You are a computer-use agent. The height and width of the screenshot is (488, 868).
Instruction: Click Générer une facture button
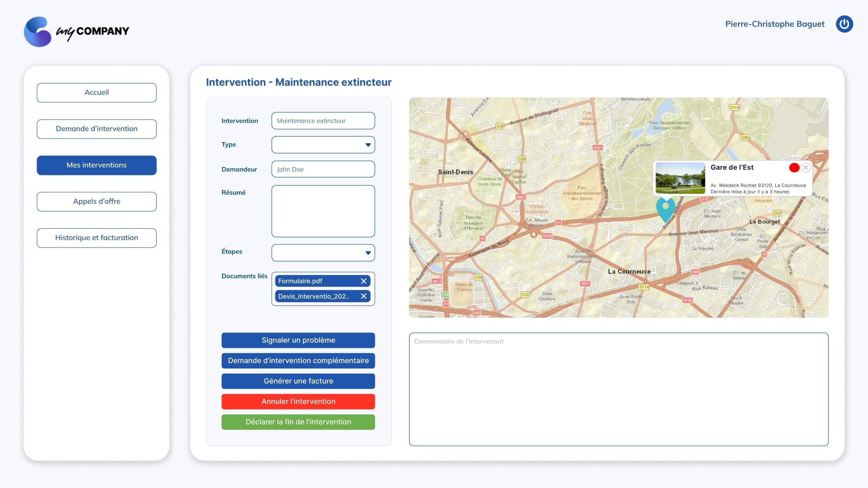pos(298,381)
